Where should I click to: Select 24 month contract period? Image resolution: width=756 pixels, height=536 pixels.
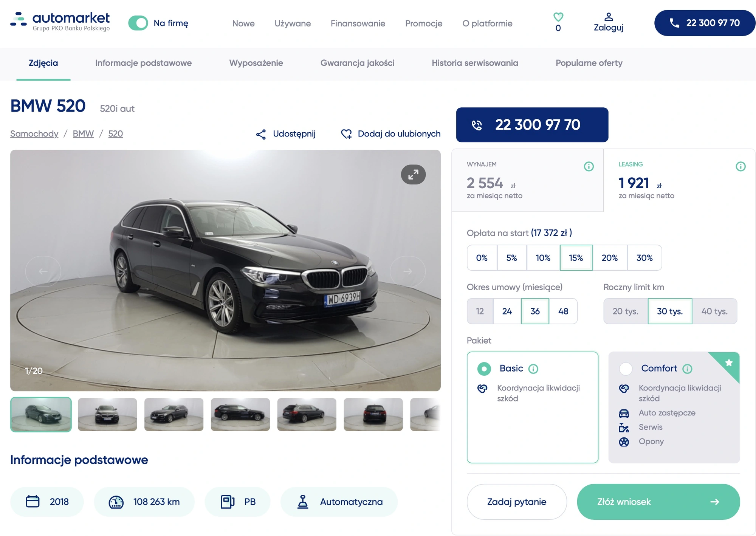pyautogui.click(x=507, y=311)
